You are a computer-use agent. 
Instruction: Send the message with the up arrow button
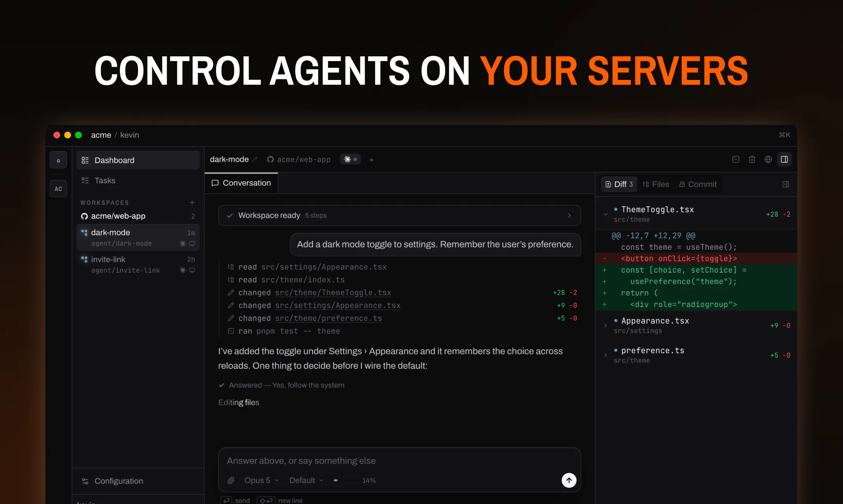pos(569,480)
